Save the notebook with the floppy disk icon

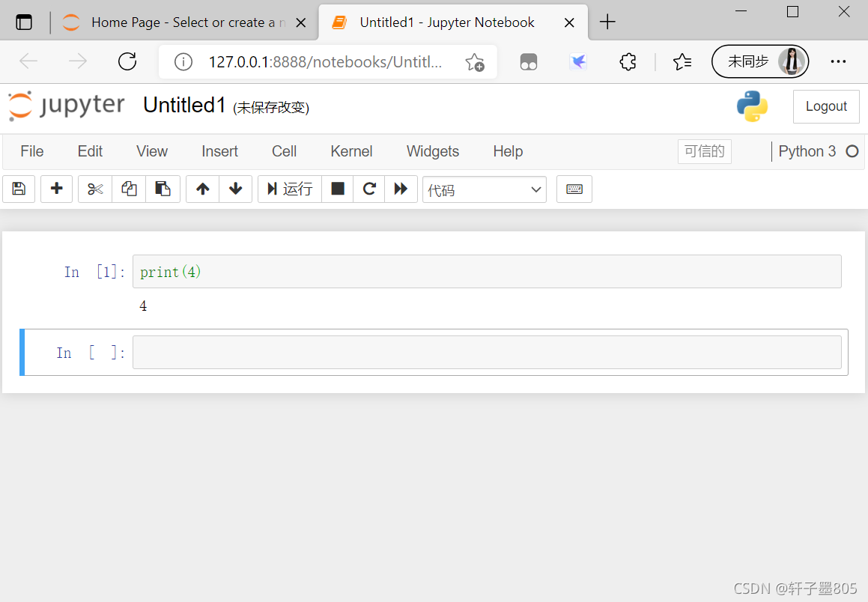tap(19, 189)
